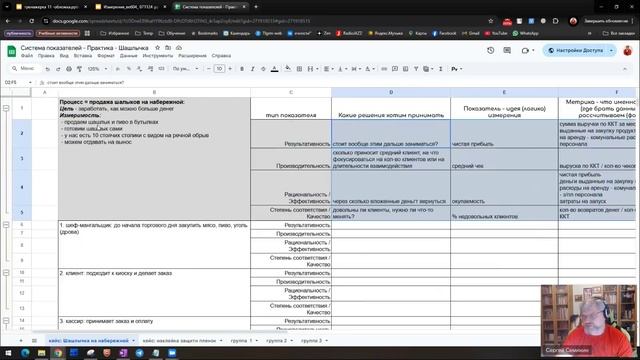This screenshot has height=360, width=640.
Task: Open Microsoft Edge from the taskbar
Action: [25, 353]
